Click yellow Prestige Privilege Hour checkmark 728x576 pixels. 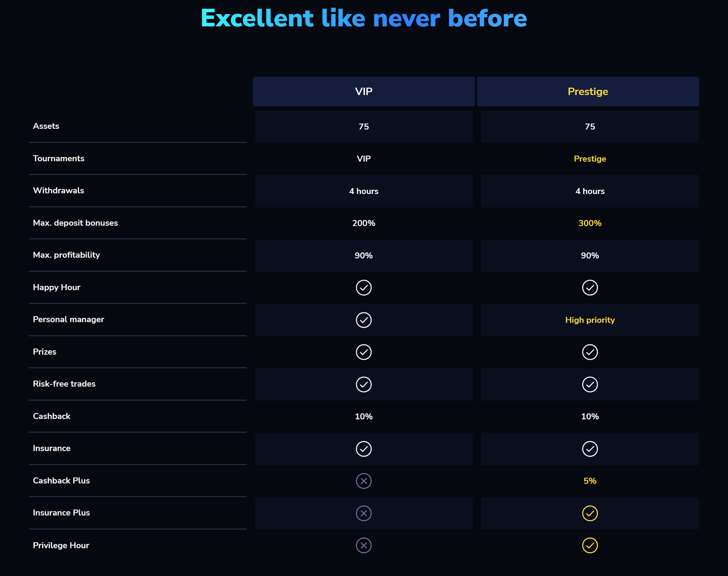(590, 545)
